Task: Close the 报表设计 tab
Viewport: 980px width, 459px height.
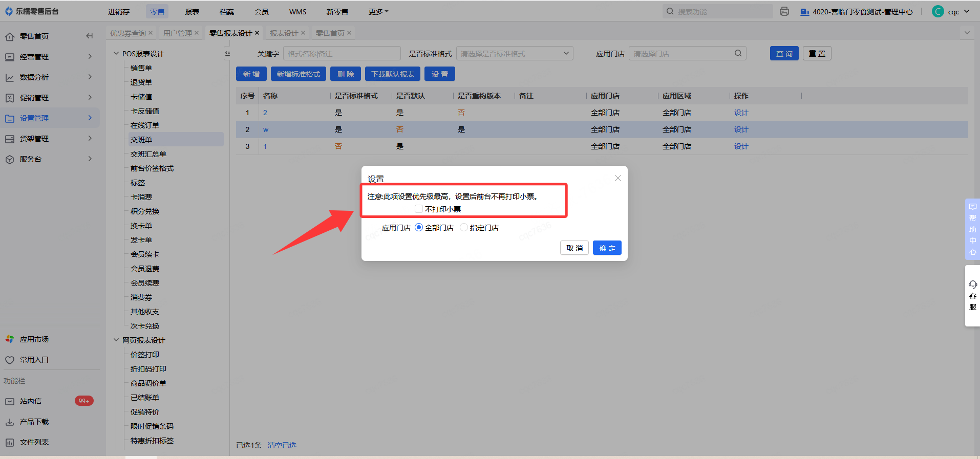Action: coord(303,33)
